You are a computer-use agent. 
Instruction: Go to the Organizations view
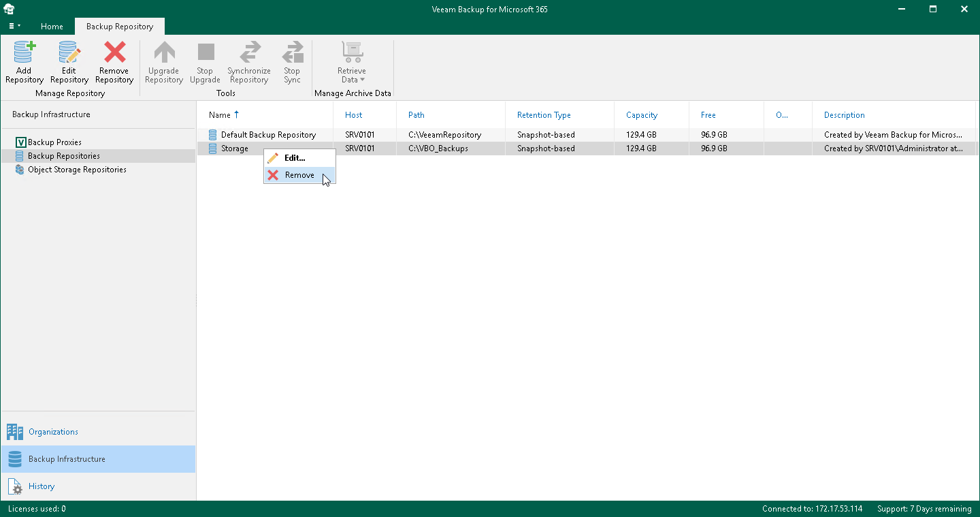pos(98,432)
